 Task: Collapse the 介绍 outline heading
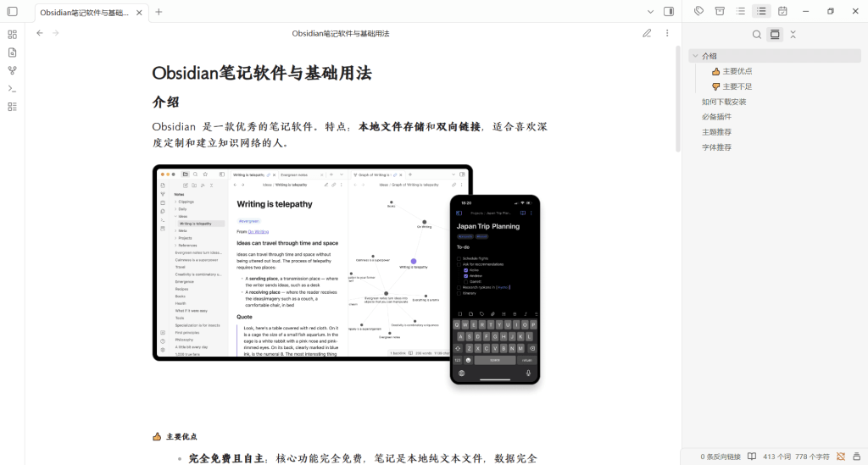pyautogui.click(x=696, y=56)
